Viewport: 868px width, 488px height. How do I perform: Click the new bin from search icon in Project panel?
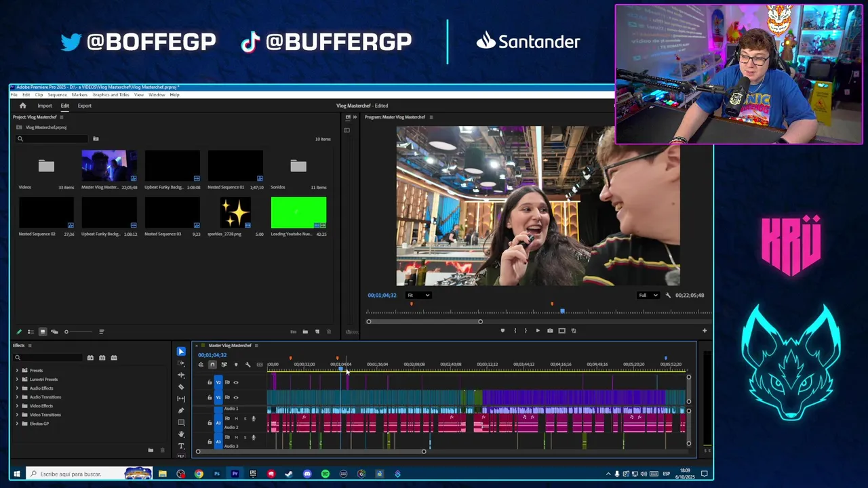click(96, 139)
